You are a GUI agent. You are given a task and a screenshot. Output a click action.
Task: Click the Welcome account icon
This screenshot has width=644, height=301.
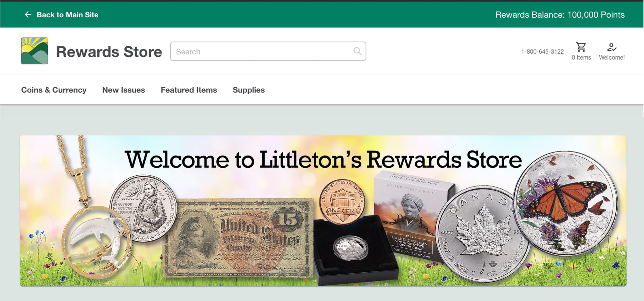point(612,47)
